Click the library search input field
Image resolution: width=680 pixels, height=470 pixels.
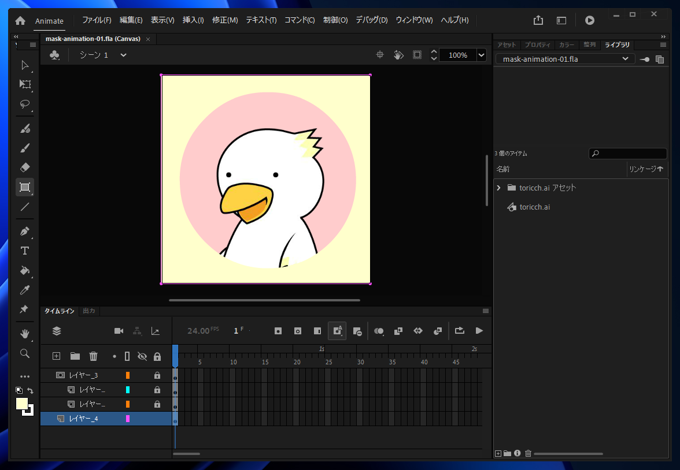pos(629,154)
